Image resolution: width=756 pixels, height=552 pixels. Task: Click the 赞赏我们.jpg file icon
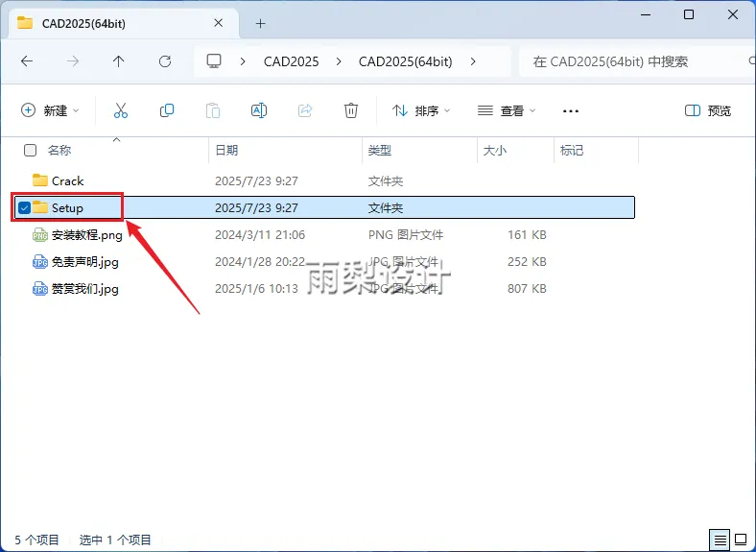pos(40,289)
